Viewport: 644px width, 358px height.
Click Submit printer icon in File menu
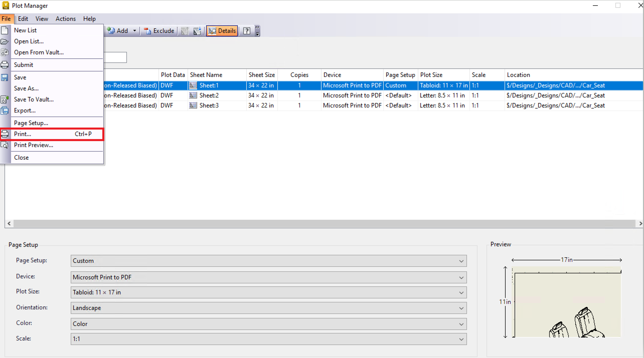[5, 65]
